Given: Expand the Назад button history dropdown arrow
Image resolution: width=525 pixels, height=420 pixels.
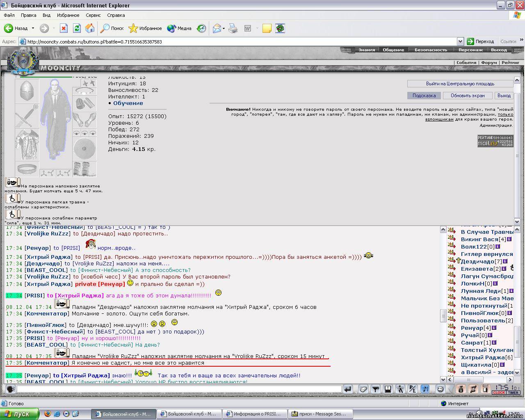Looking at the screenshot, I should point(32,28).
